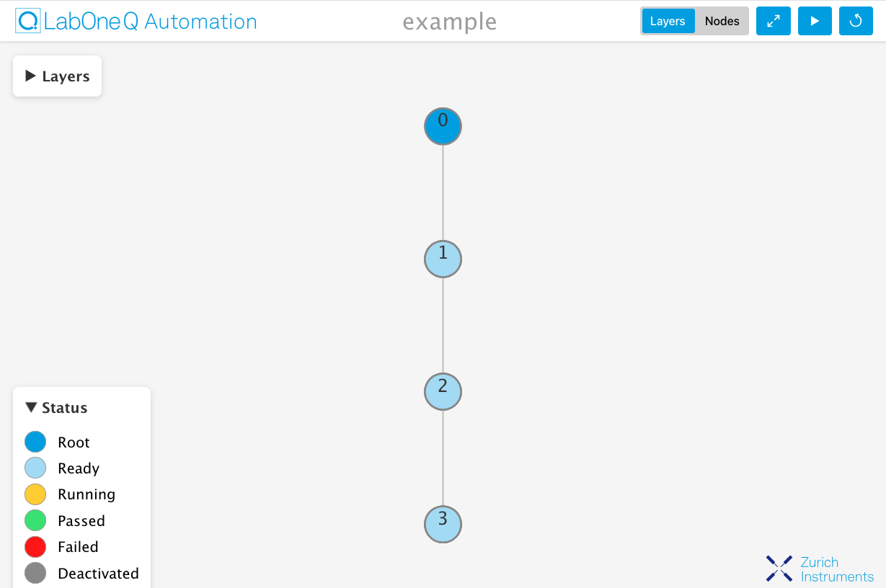
Task: Click the Passed green status swatch
Action: click(35, 520)
